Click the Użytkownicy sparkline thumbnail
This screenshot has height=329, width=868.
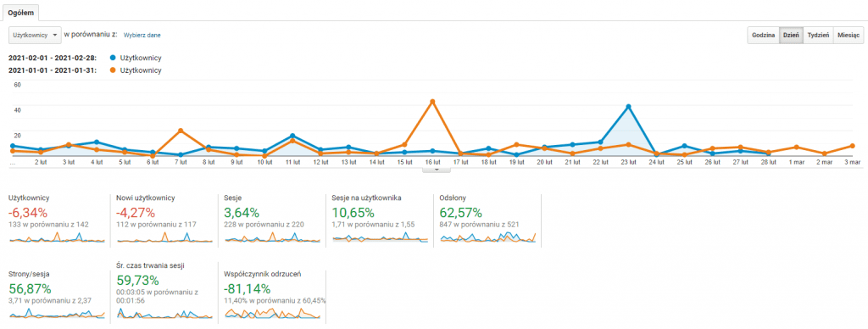click(57, 237)
